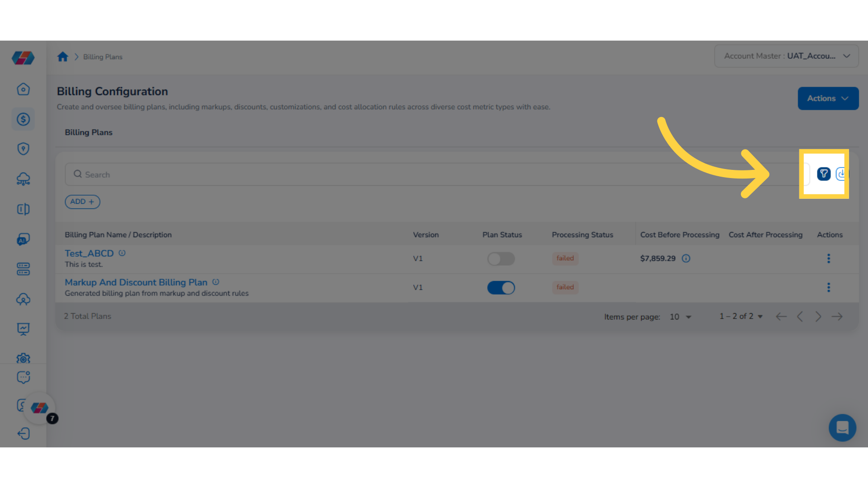Viewport: 868px width, 488px height.
Task: Click the 'This is test.' description
Action: click(84, 264)
